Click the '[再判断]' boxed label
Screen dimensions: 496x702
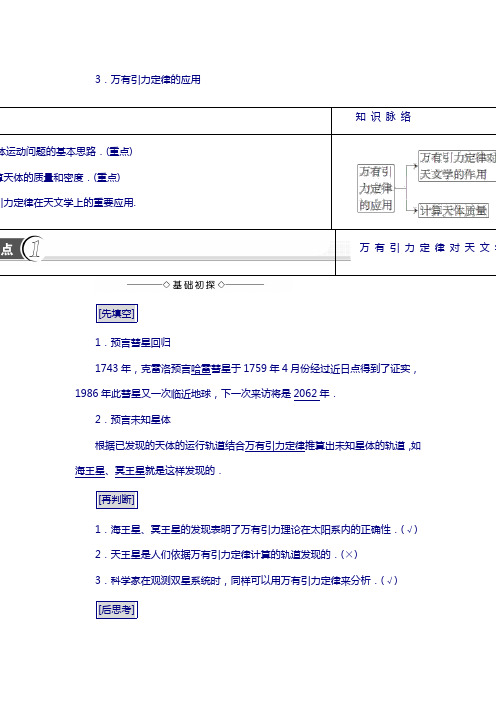pos(117,500)
